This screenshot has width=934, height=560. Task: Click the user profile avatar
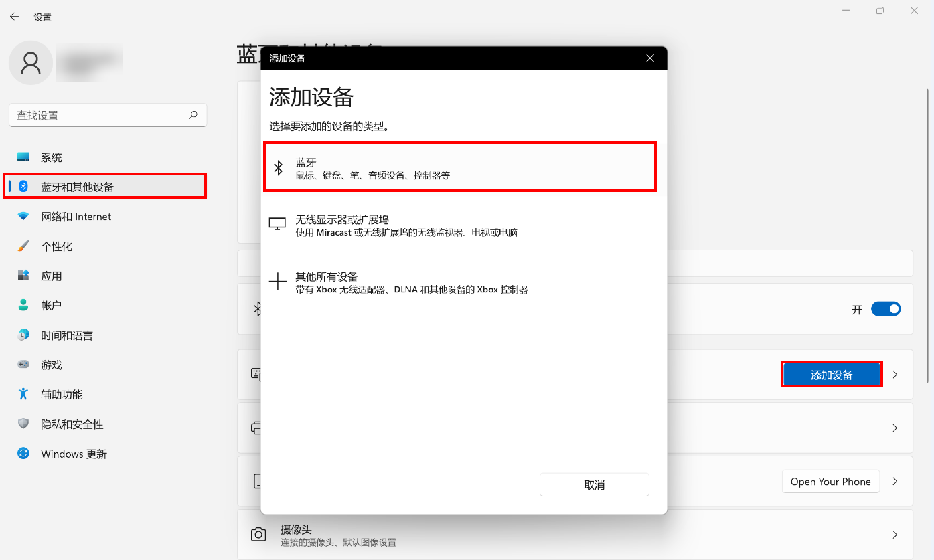pyautogui.click(x=31, y=63)
